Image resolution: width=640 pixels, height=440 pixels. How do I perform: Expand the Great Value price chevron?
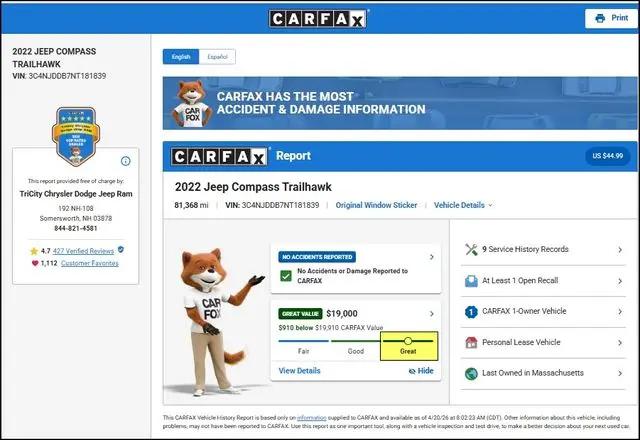431,314
